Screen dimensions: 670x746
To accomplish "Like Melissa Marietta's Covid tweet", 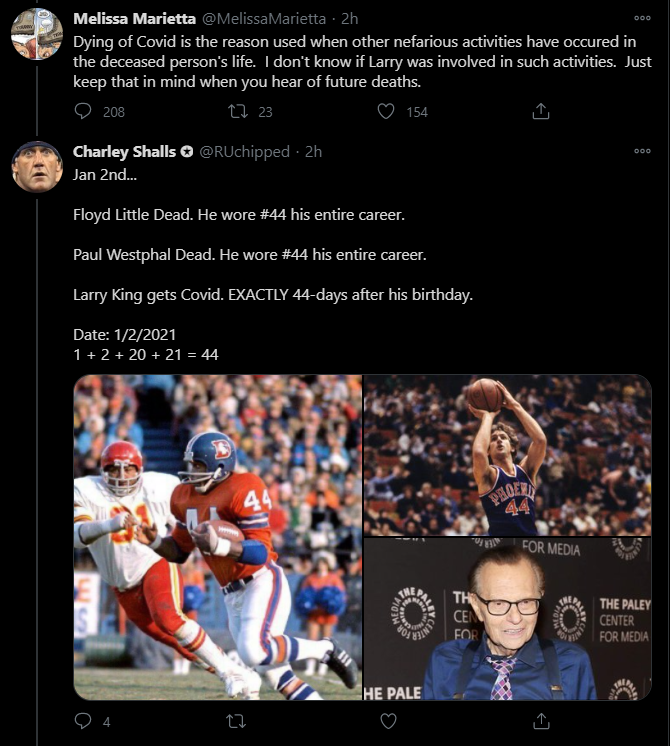I will 386,111.
